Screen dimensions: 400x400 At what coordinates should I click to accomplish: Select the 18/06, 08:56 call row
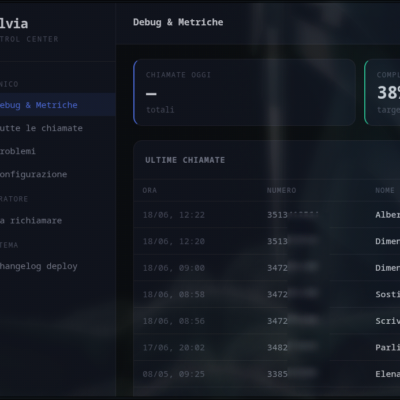[x=267, y=321]
